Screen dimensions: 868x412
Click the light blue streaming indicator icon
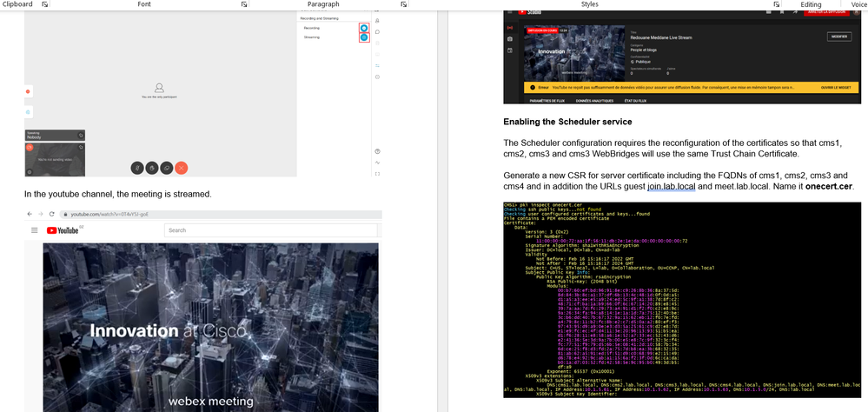[x=28, y=112]
